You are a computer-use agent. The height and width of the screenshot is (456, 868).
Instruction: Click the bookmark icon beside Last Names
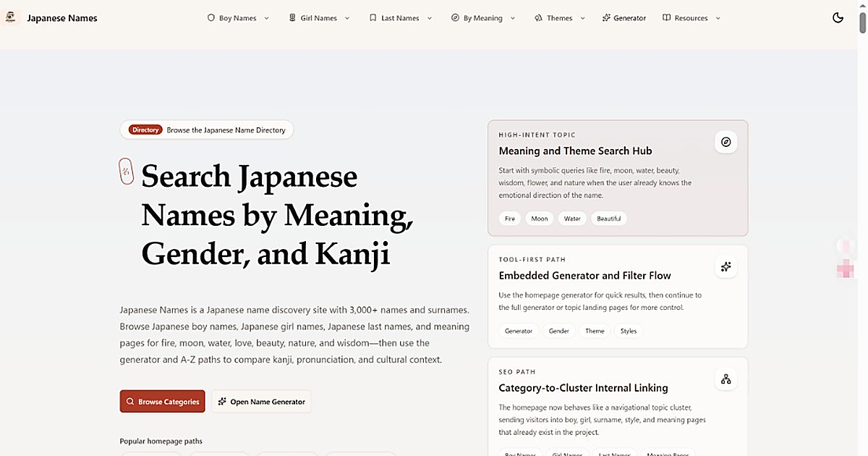click(373, 18)
